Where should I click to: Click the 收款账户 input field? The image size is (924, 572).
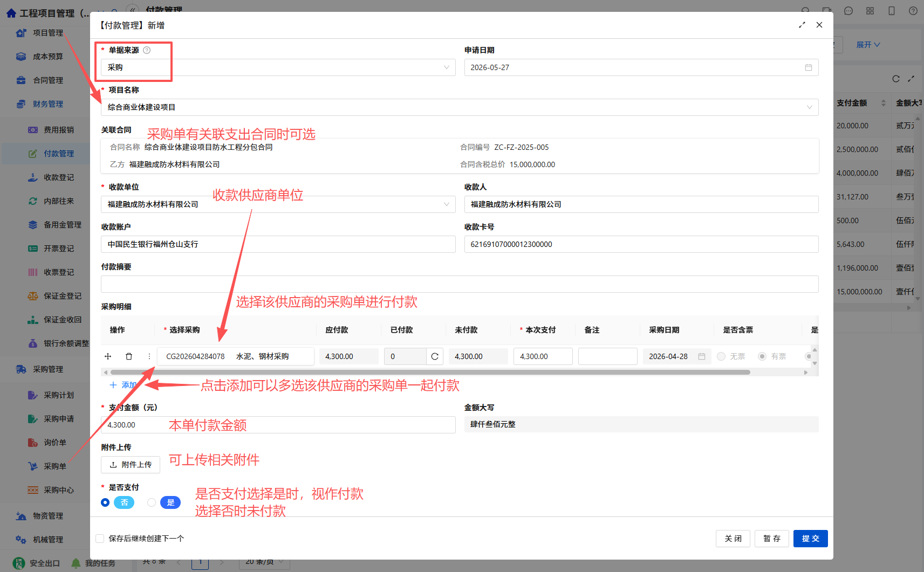click(278, 244)
